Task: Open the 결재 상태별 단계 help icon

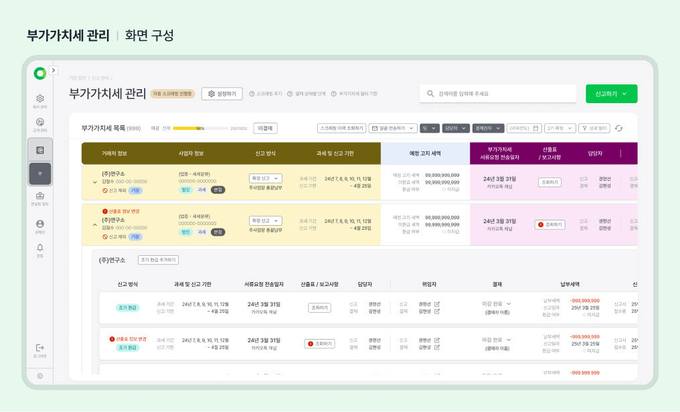Action: click(290, 94)
